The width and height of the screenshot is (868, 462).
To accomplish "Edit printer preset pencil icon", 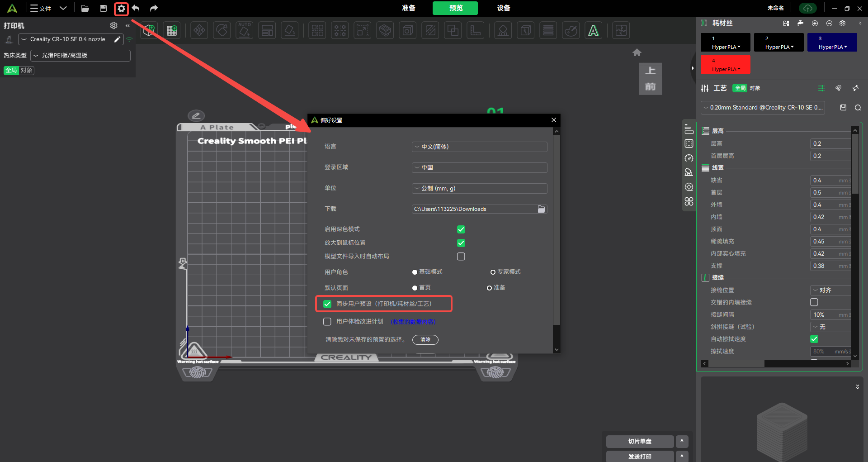I will 117,39.
